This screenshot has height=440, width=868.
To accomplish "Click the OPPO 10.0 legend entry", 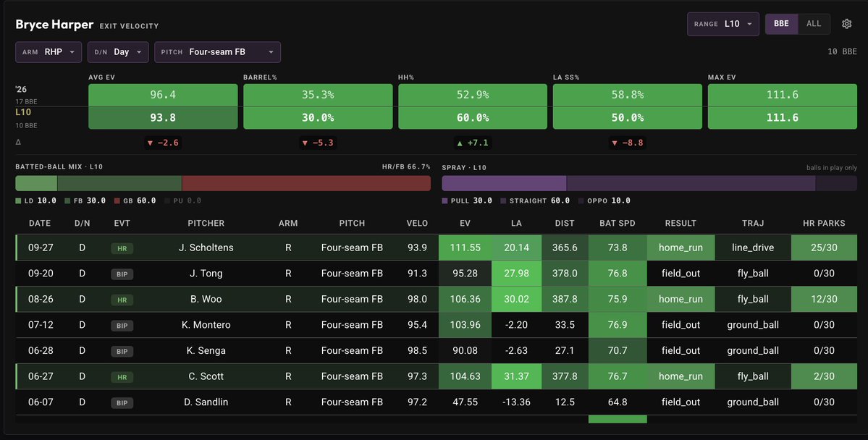I will click(x=604, y=201).
